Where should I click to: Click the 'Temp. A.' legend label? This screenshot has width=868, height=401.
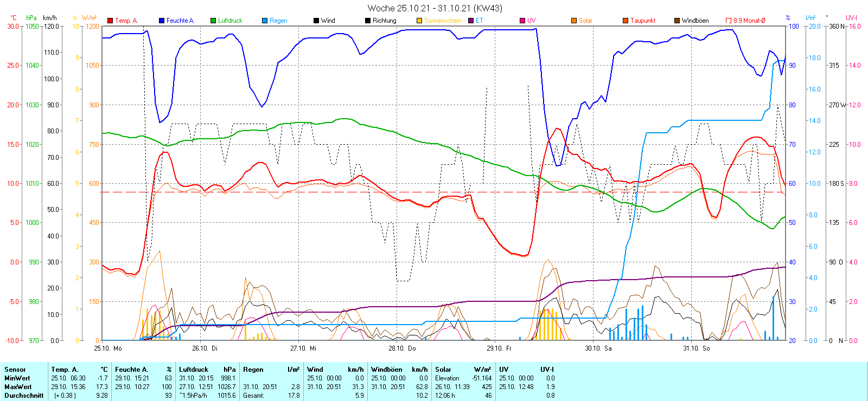click(126, 21)
